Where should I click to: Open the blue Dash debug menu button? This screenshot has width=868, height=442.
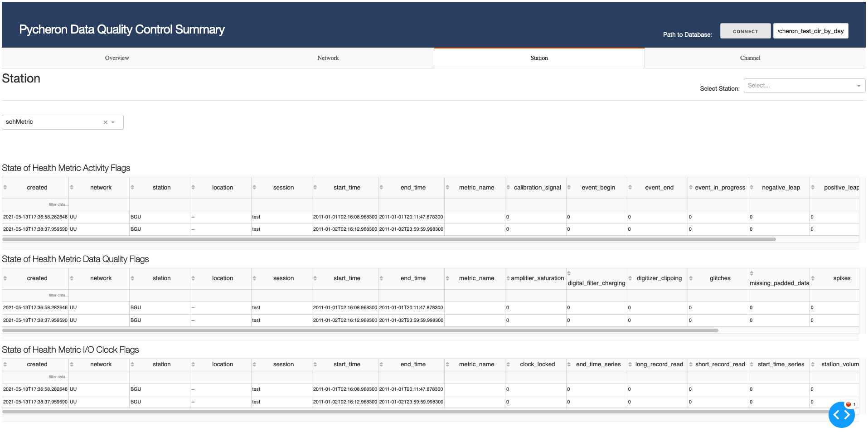842,414
